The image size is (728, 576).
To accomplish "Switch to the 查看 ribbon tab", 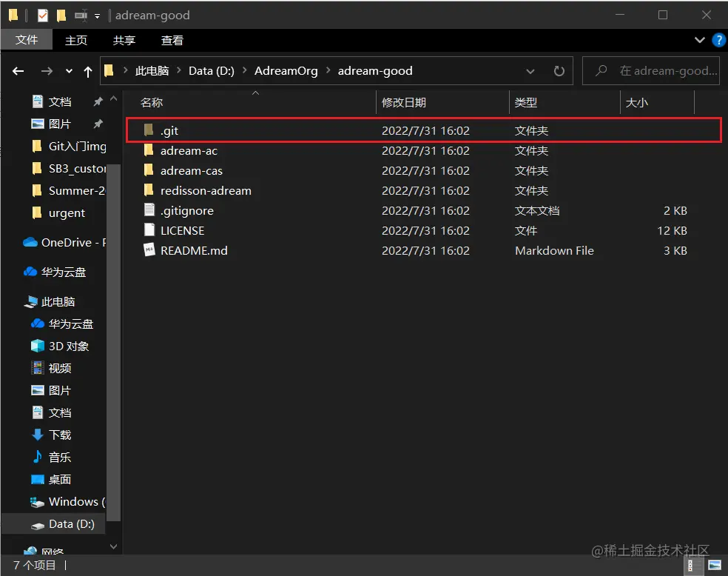I will pyautogui.click(x=172, y=41).
